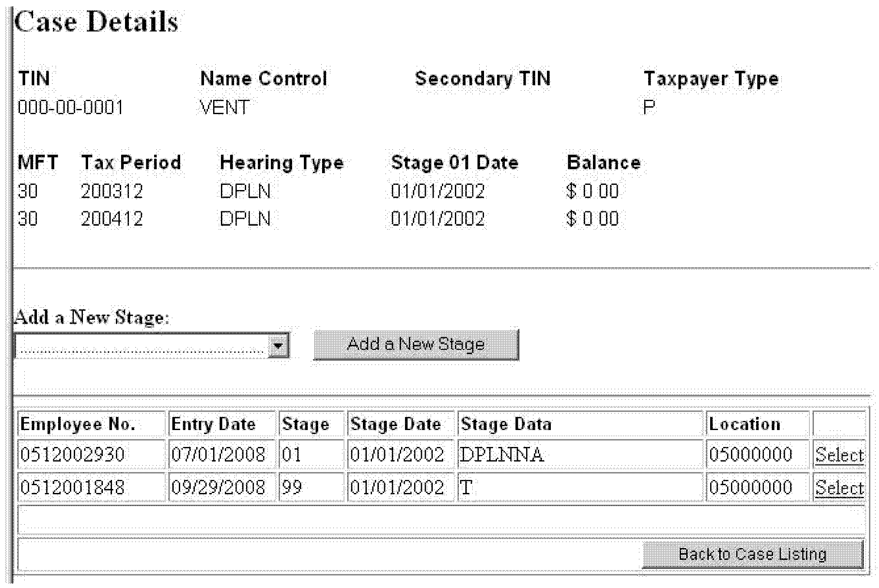This screenshot has width=879, height=588.
Task: Click the VENT name control value
Action: 224,107
